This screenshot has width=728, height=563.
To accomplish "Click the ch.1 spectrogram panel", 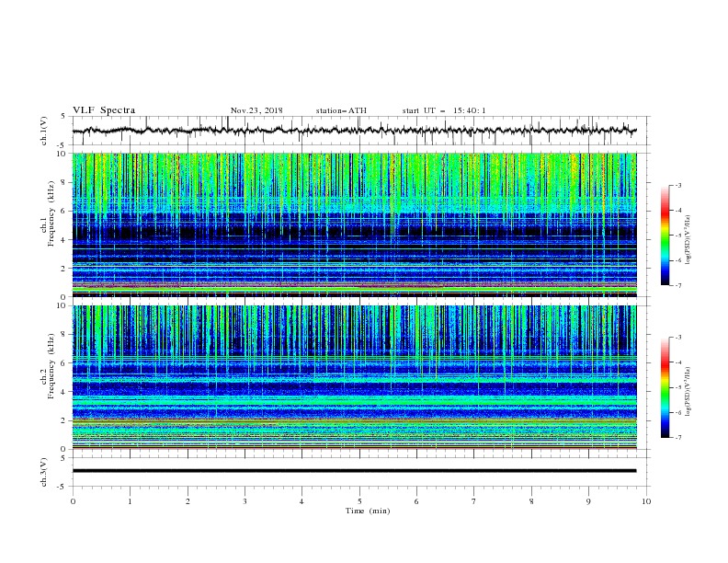I will coord(355,224).
